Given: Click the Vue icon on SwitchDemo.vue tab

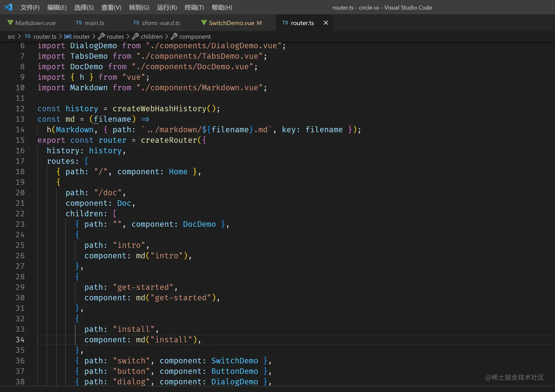Looking at the screenshot, I should point(204,23).
